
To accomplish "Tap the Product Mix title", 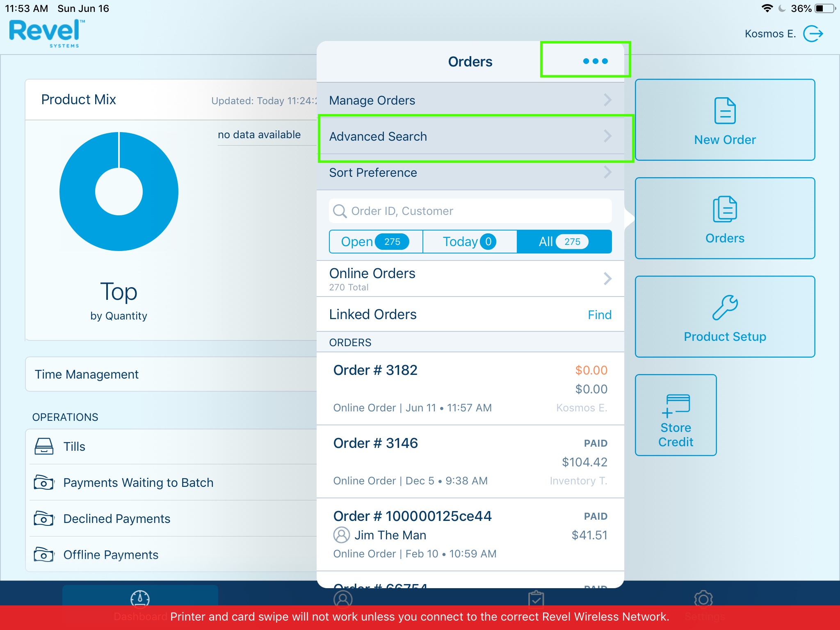I will pos(78,99).
